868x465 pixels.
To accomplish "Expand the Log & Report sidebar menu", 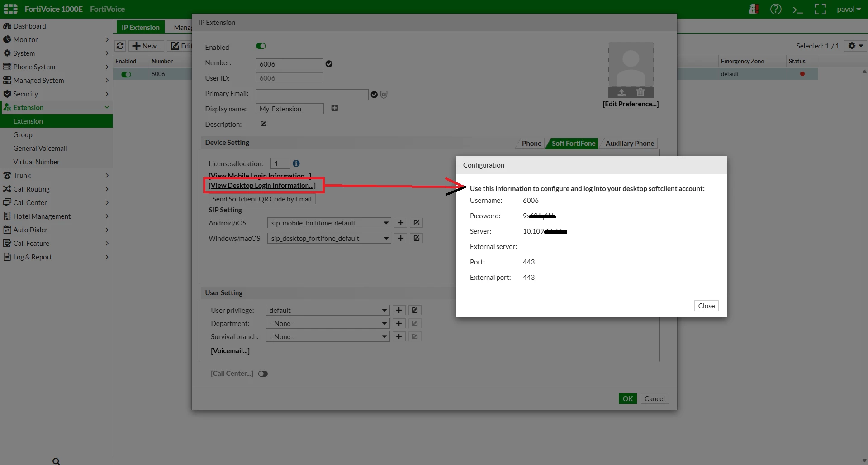I will (x=56, y=257).
